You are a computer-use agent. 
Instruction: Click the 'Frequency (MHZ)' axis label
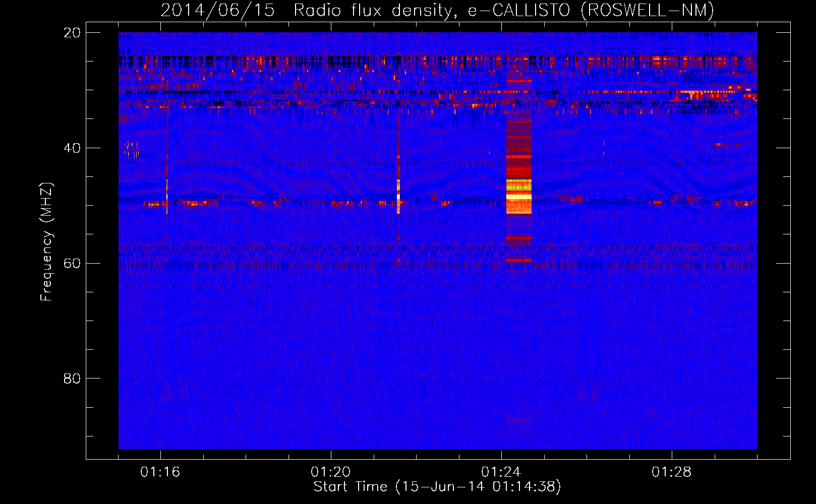point(46,242)
